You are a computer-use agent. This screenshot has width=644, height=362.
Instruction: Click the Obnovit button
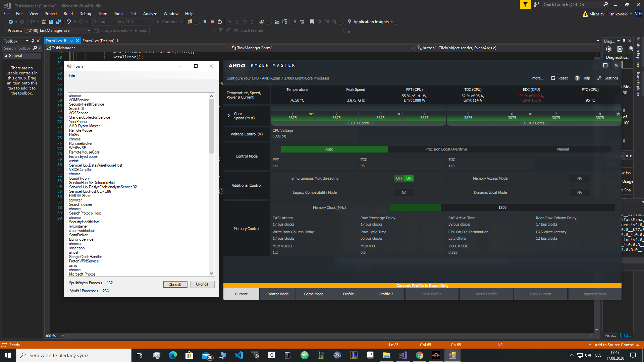(x=175, y=285)
